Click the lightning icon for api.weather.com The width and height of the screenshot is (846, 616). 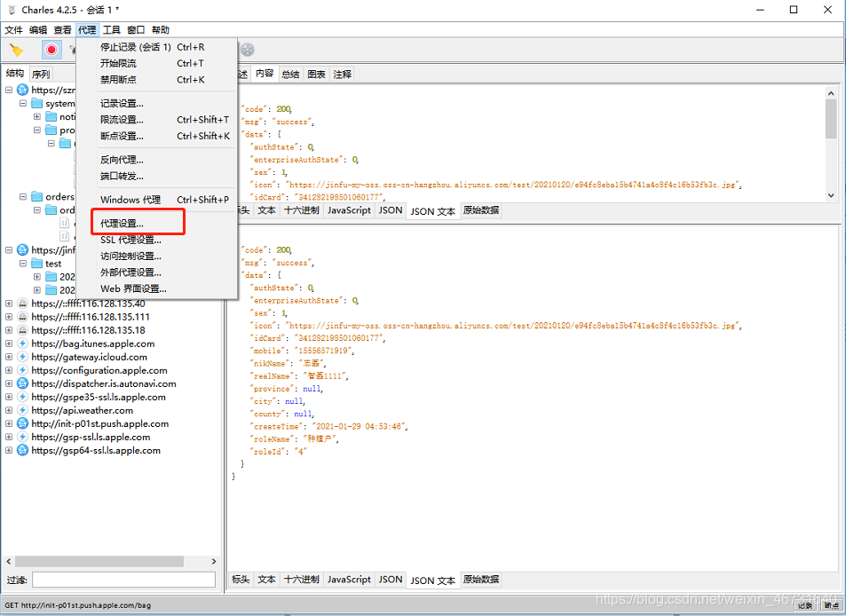(23, 410)
